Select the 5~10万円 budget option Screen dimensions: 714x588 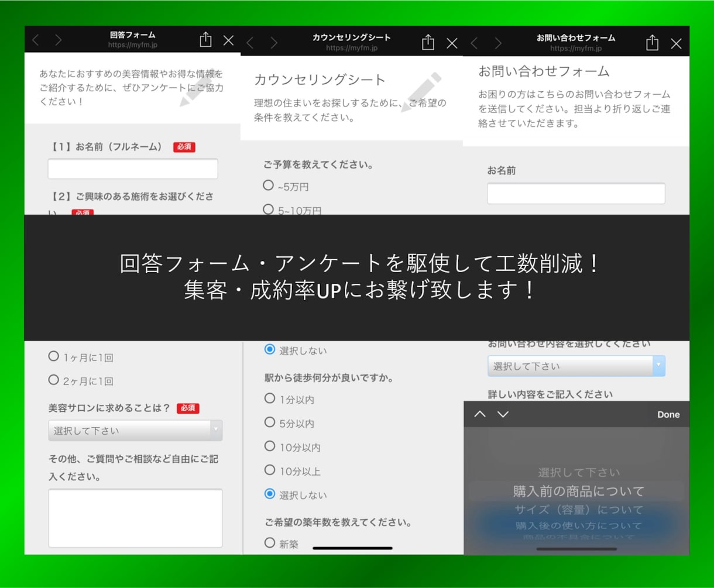pyautogui.click(x=269, y=209)
